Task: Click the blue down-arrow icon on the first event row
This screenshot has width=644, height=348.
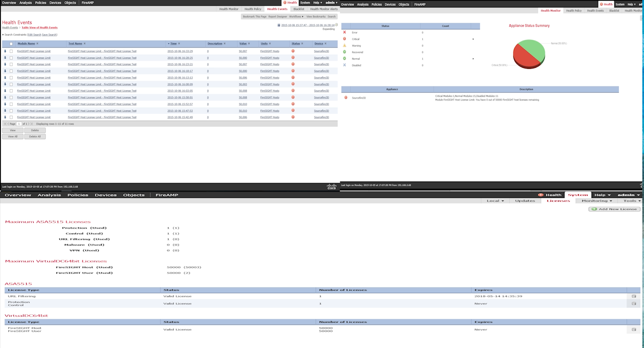Action: click(x=4, y=51)
